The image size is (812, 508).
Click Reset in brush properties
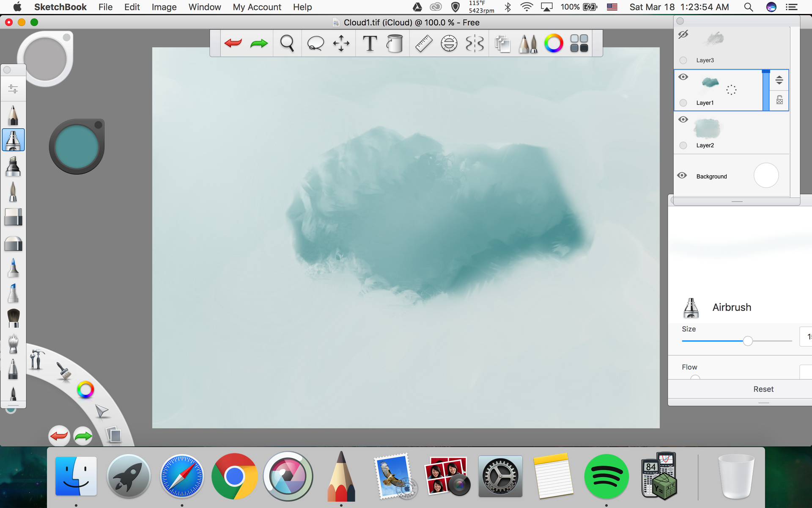coord(763,389)
